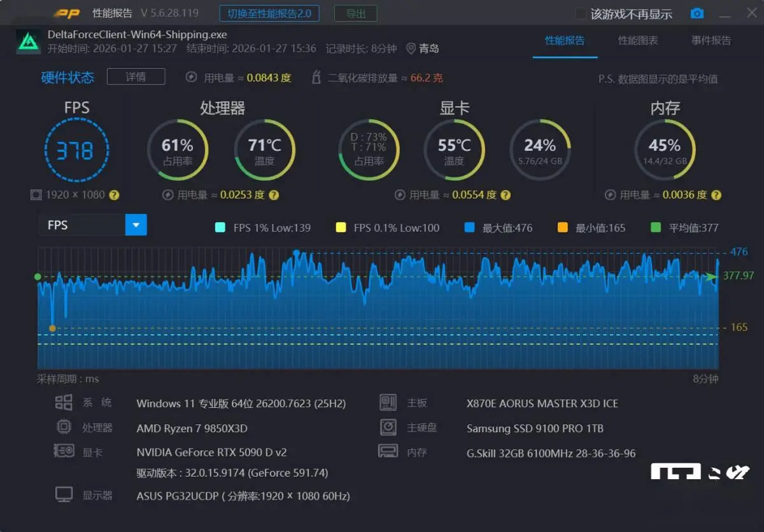Viewport: 764px width, 532px height.
Task: Click the system icon next to Windows 11 info
Action: tap(63, 402)
